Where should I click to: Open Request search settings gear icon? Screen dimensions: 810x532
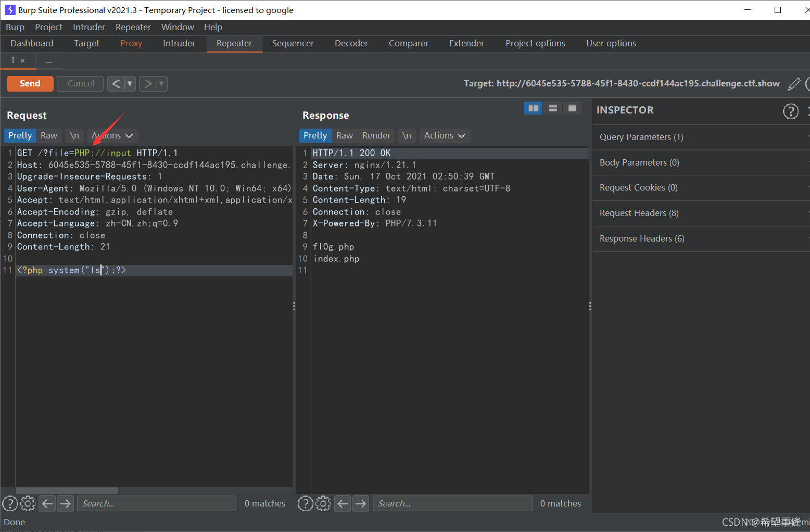click(x=28, y=503)
